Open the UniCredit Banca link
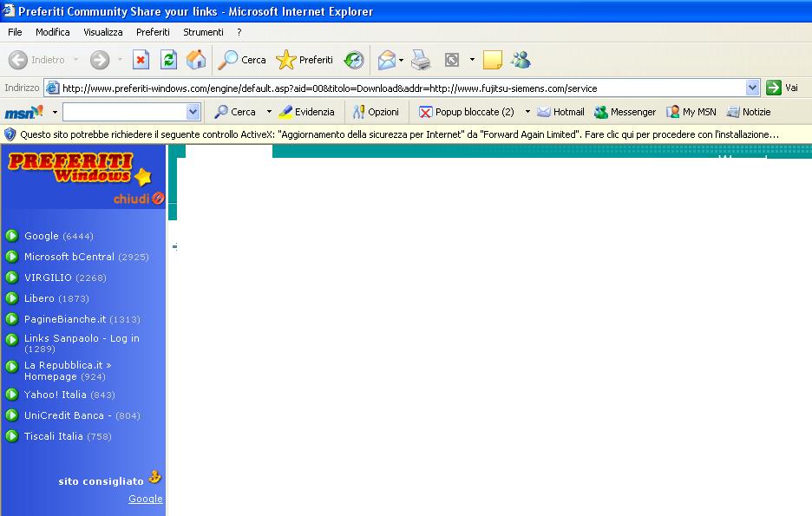The image size is (812, 516). click(82, 415)
